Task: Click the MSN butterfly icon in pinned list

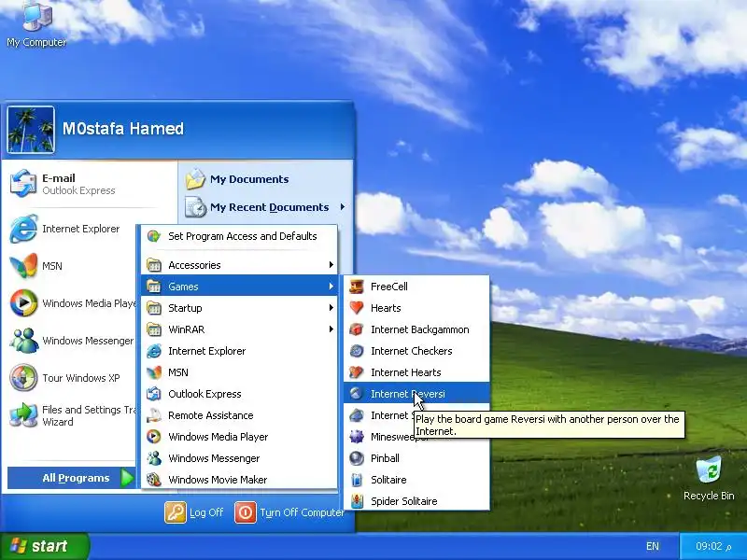Action: pos(23,266)
